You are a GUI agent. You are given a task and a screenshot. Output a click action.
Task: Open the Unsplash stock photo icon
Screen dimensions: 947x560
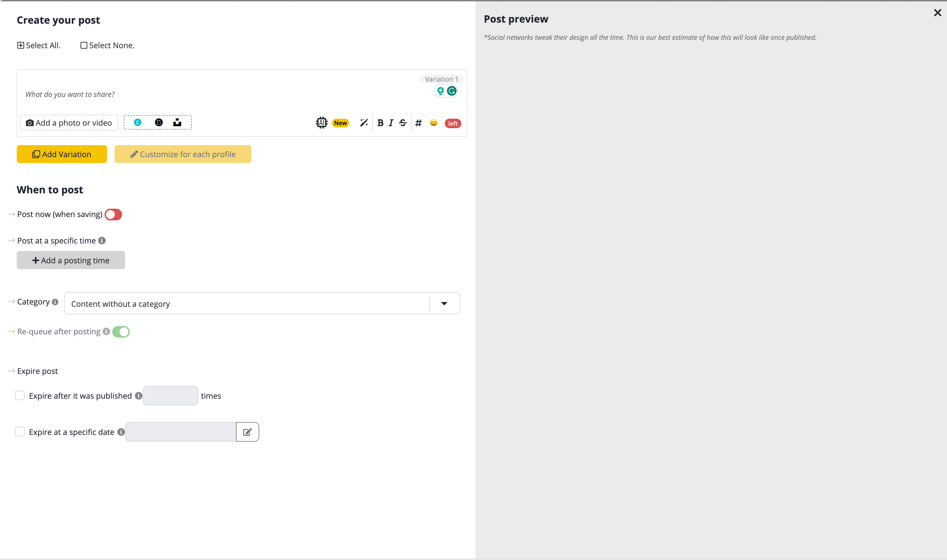tap(178, 122)
